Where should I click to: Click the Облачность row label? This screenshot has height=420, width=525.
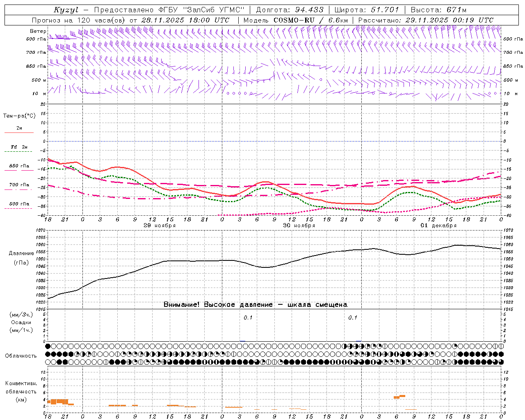point(21,356)
